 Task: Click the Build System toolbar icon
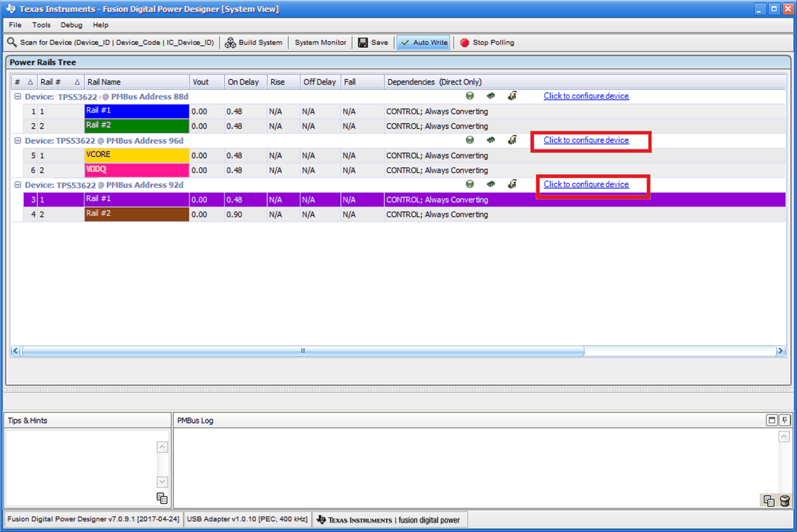point(230,42)
